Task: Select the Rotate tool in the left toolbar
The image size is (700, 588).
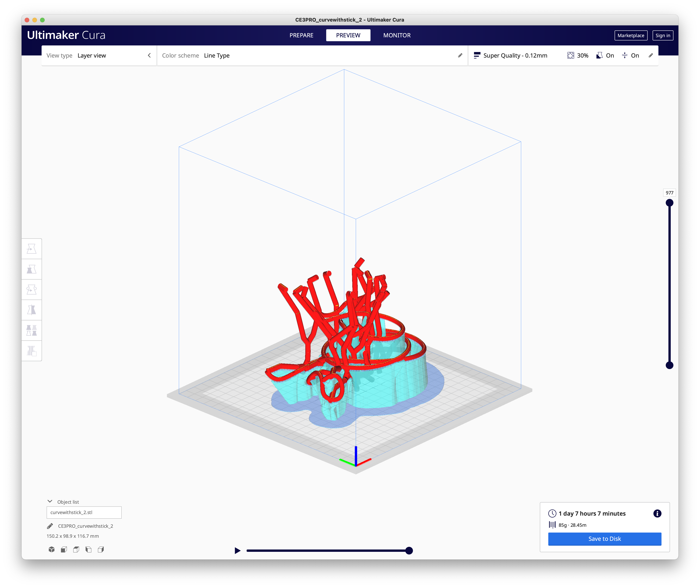Action: tap(32, 290)
